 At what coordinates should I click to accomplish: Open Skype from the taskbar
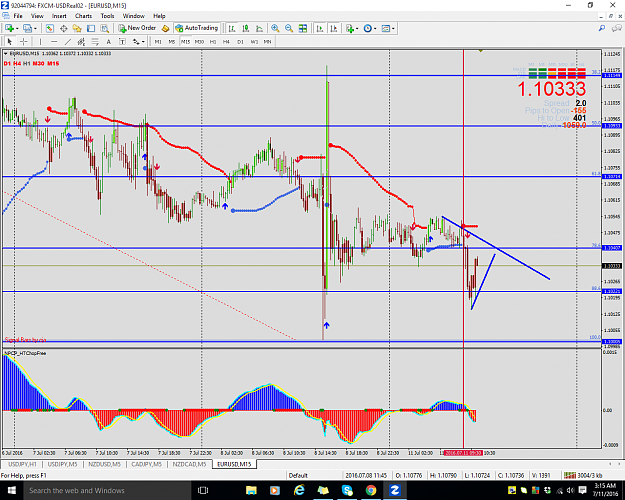pos(347,490)
